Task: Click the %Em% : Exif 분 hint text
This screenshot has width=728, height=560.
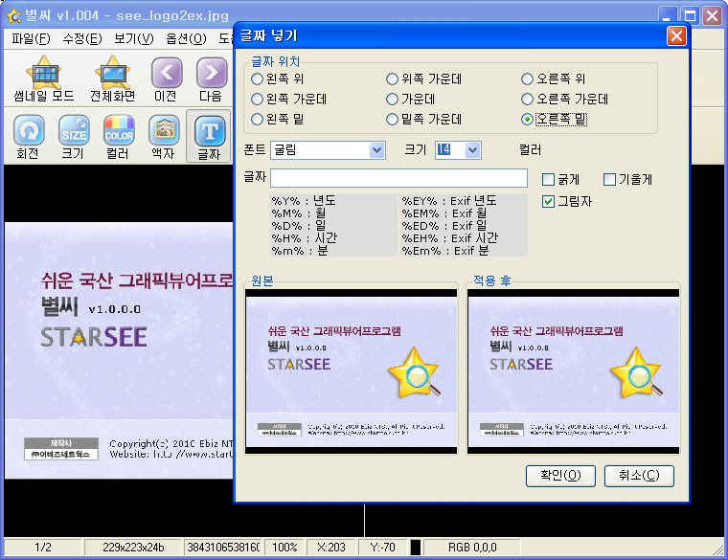Action: (445, 251)
